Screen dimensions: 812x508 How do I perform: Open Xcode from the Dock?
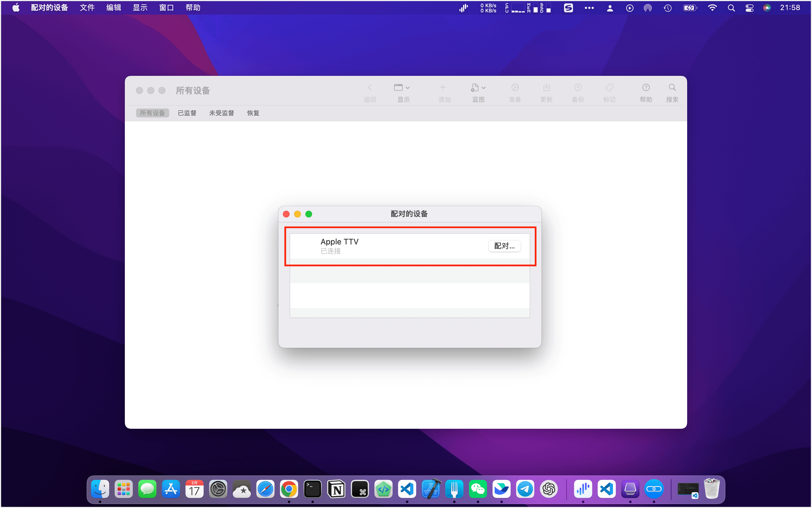[x=431, y=489]
